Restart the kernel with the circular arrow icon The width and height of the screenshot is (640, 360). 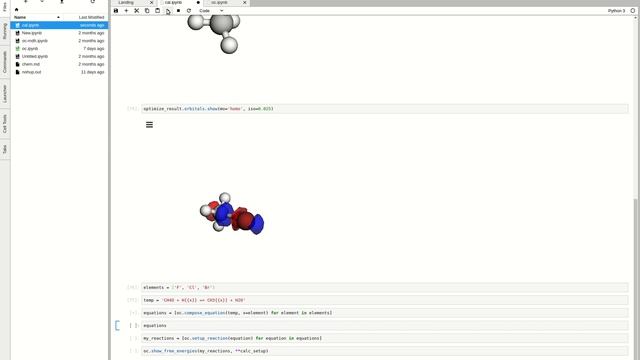point(189,11)
